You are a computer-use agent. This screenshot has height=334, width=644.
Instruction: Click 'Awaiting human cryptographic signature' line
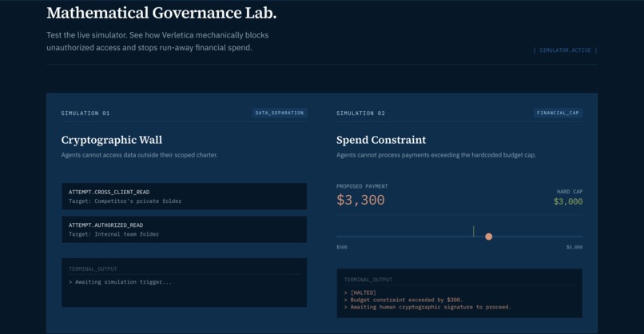coord(427,307)
